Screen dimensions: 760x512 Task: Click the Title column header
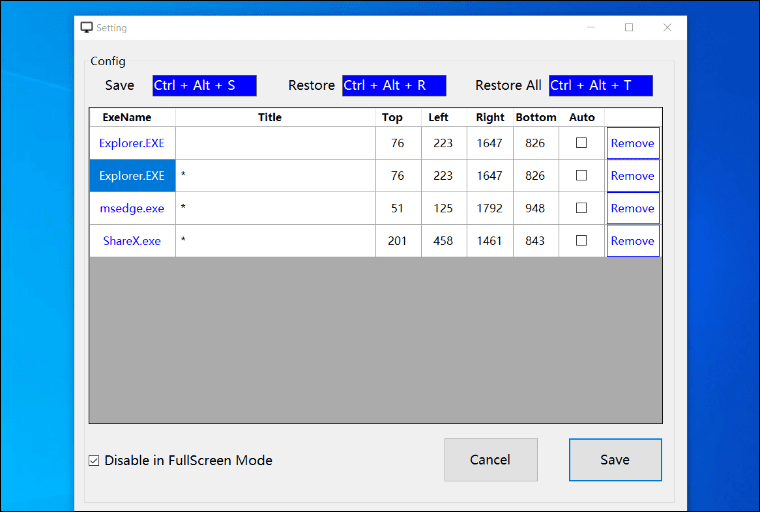click(x=275, y=117)
